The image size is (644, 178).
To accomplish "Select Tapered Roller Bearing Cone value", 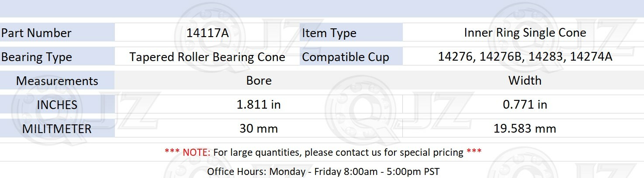I will pos(207,57).
